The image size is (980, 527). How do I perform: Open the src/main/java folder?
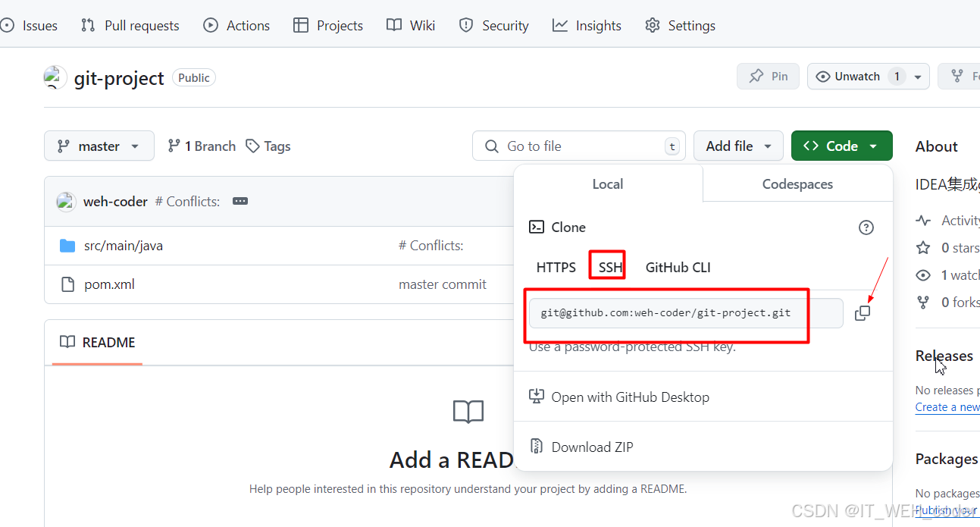pyautogui.click(x=124, y=246)
